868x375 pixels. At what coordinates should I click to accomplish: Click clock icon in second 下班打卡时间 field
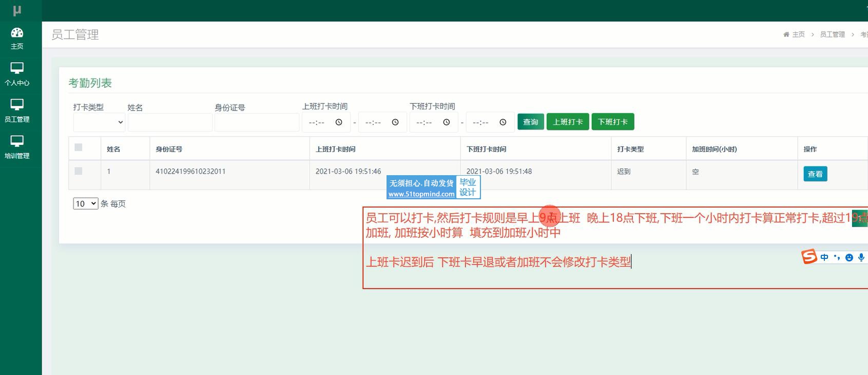(503, 122)
